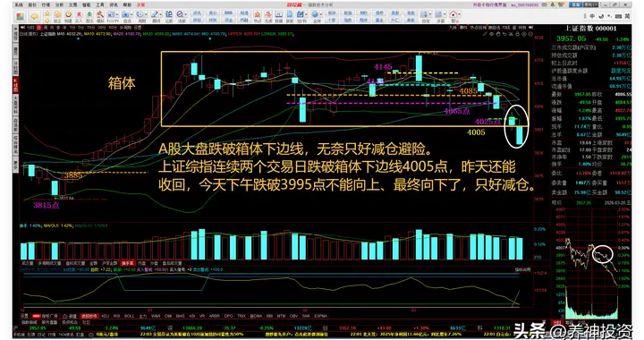The width and height of the screenshot is (644, 340).
Task: Click the 自选 watchlist icon
Action: point(125,14)
